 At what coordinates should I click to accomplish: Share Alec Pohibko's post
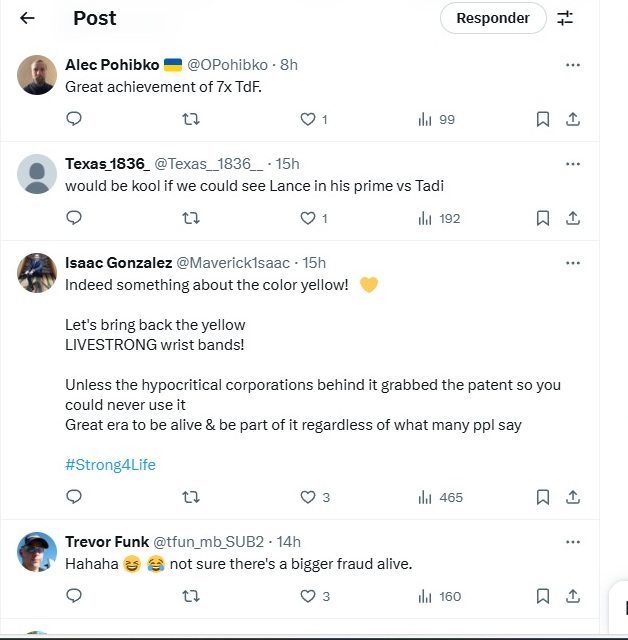pos(573,119)
